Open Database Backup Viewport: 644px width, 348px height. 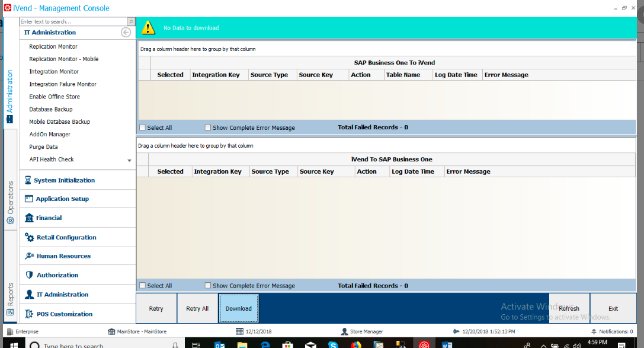pyautogui.click(x=51, y=109)
